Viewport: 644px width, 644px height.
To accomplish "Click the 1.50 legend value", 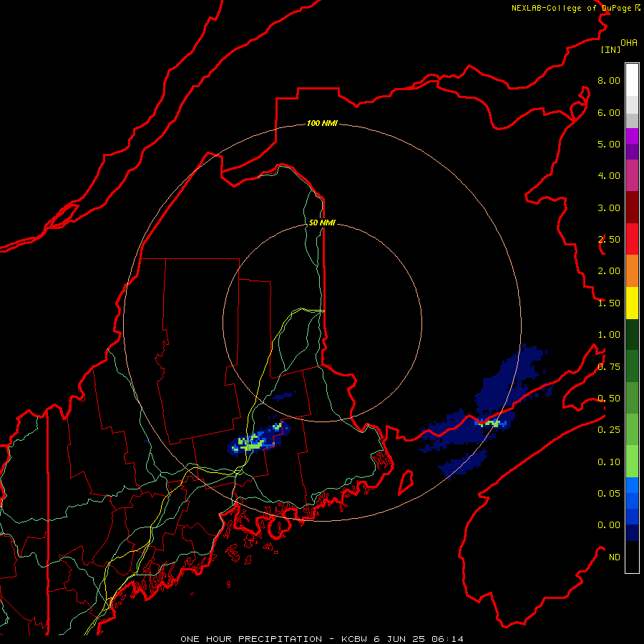I will tap(609, 303).
